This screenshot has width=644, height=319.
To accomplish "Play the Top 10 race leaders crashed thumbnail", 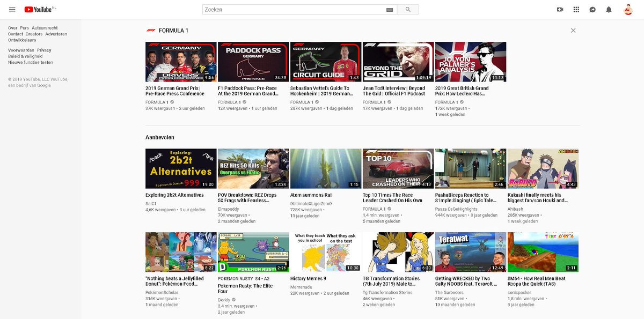I will (398, 168).
